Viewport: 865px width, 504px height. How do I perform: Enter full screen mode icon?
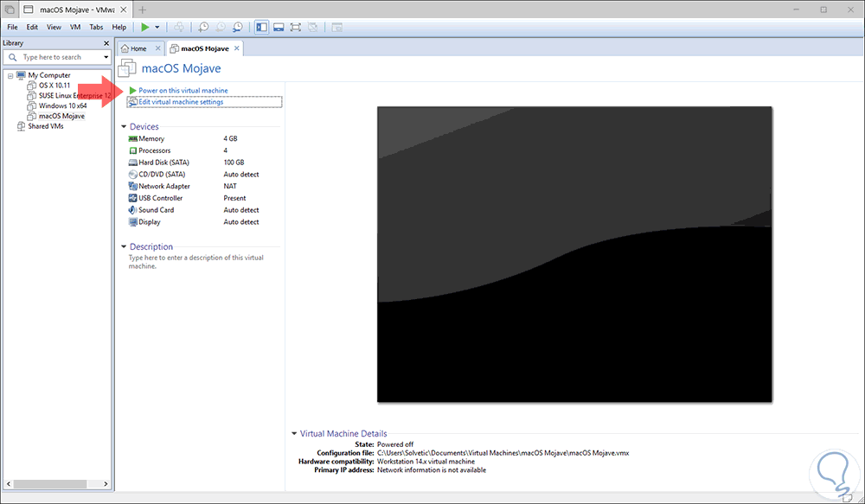point(296,27)
